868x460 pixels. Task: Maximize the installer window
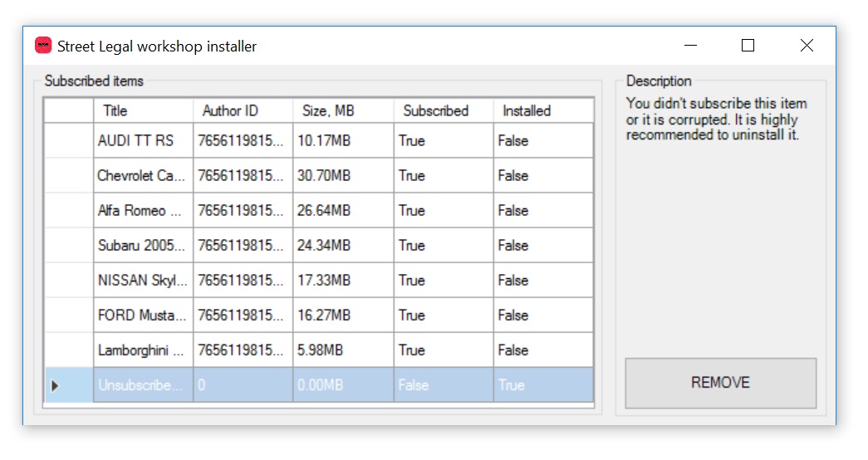coord(748,46)
